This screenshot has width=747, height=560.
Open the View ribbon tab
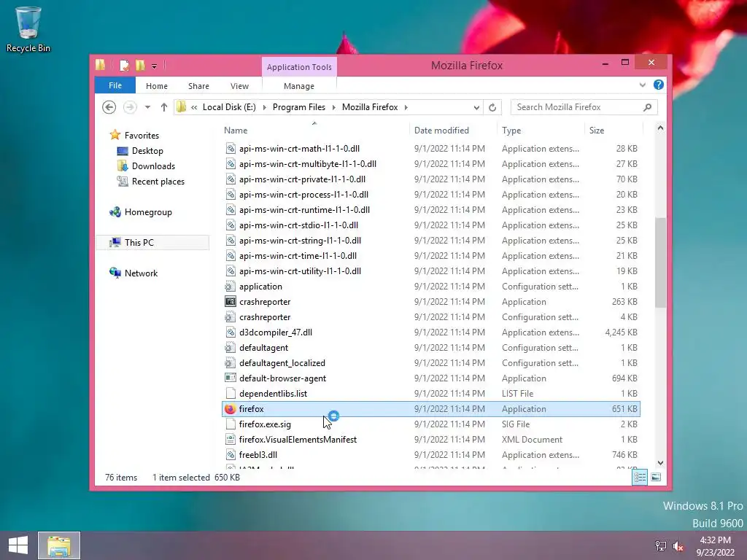coord(239,86)
